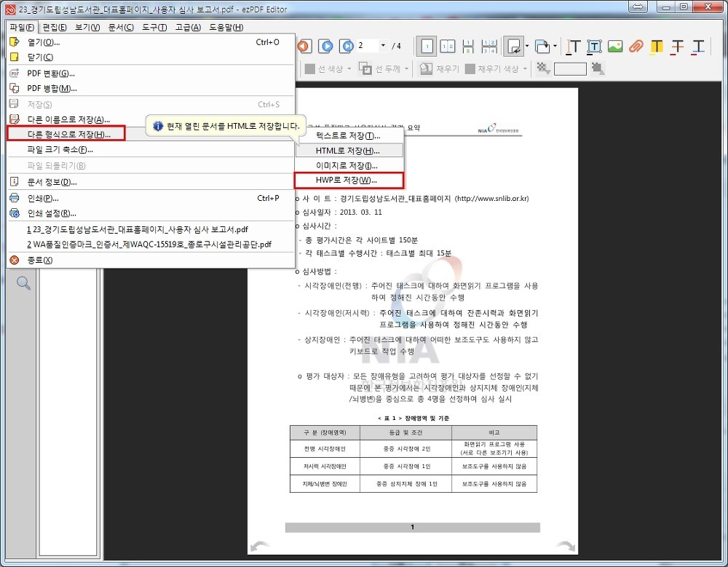The image size is (728, 567).
Task: Expand the page copy tool dropdown arrow
Action: click(x=555, y=46)
